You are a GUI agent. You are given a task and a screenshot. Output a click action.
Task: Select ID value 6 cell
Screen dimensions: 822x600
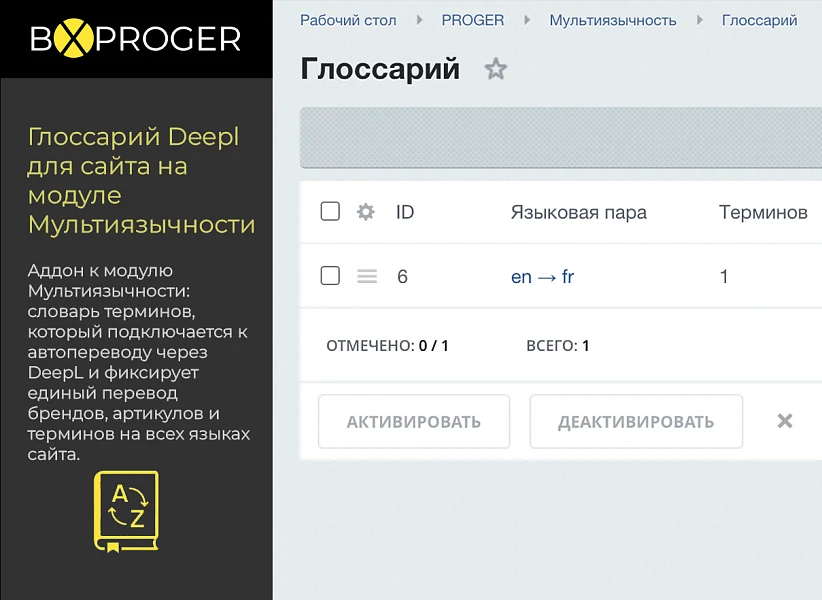402,276
